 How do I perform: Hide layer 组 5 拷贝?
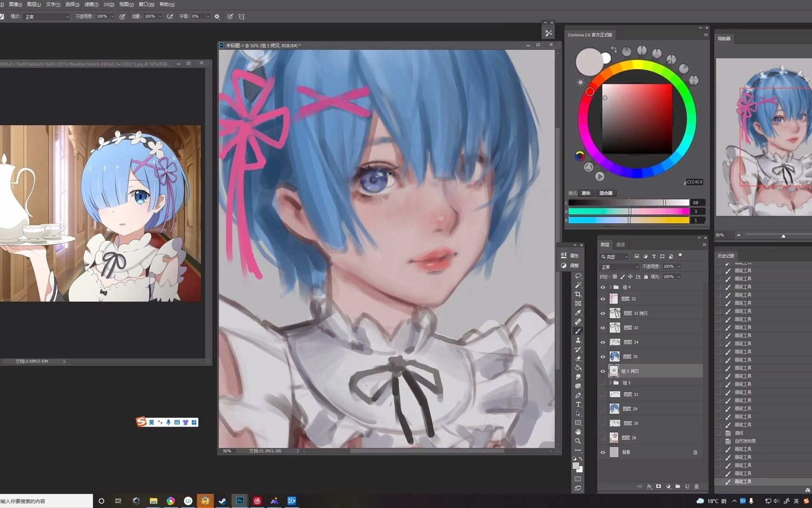click(x=603, y=371)
